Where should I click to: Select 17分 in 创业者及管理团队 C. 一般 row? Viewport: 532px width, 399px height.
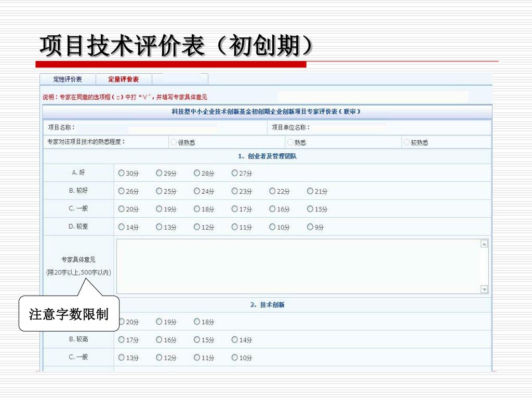tap(234, 209)
